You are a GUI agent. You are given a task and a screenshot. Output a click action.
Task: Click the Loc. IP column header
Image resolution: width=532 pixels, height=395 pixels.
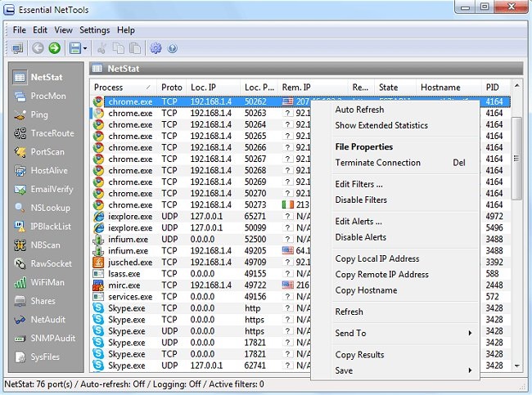[x=213, y=88]
